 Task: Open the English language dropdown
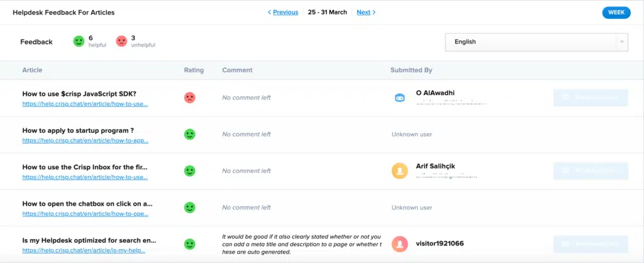(530, 42)
